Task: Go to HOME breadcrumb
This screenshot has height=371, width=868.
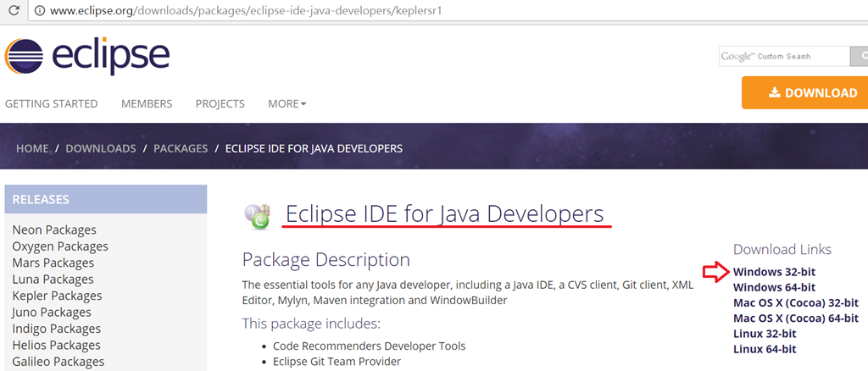Action: (32, 149)
